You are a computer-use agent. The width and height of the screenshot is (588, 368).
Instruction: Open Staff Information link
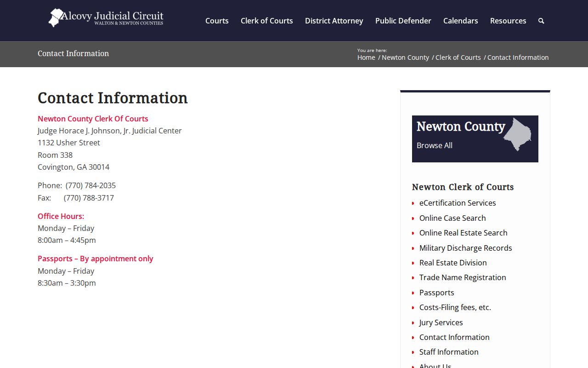coord(449,352)
